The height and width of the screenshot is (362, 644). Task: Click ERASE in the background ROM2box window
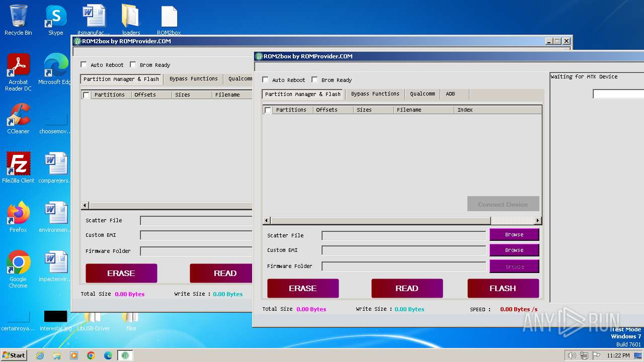[121, 274]
